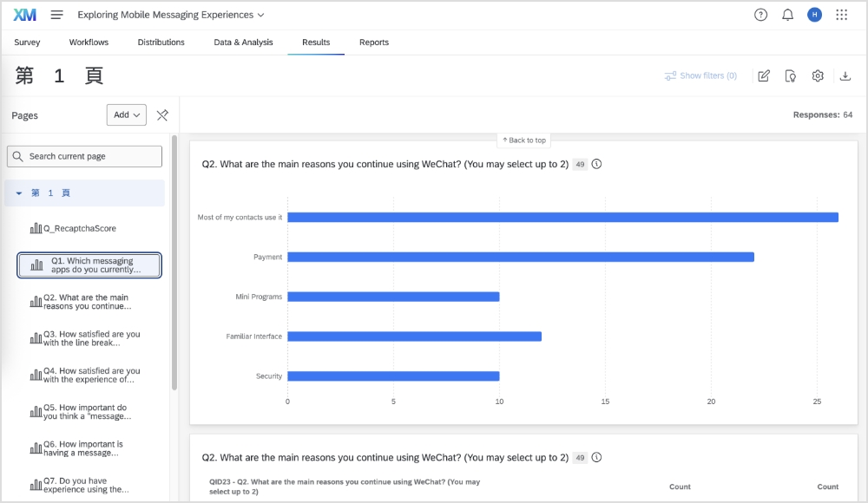This screenshot has height=503, width=868.
Task: Click the Back to top button
Action: point(524,140)
